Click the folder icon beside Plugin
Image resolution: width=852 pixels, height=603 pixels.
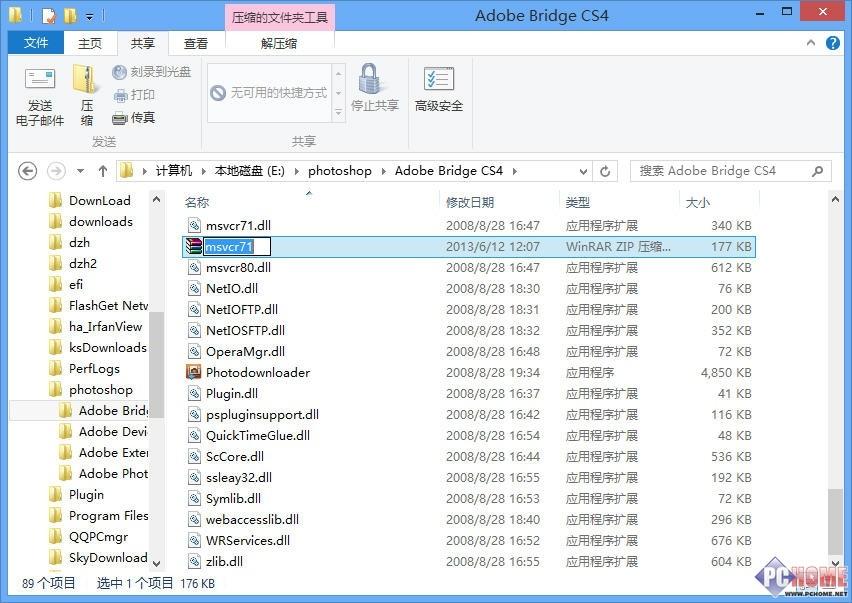point(55,494)
